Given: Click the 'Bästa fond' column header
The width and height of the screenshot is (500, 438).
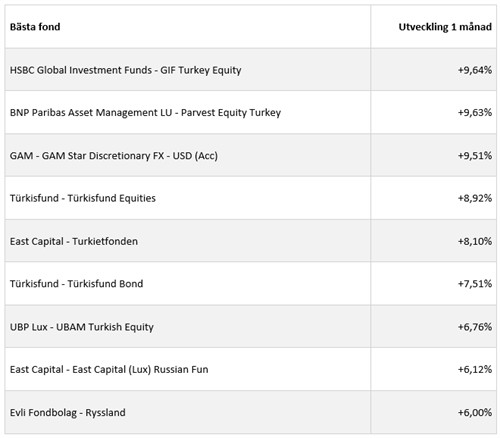Looking at the screenshot, I should [35, 27].
